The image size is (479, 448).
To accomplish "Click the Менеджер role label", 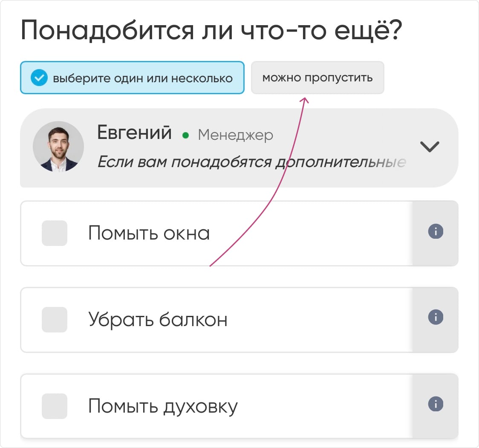I will point(236,135).
